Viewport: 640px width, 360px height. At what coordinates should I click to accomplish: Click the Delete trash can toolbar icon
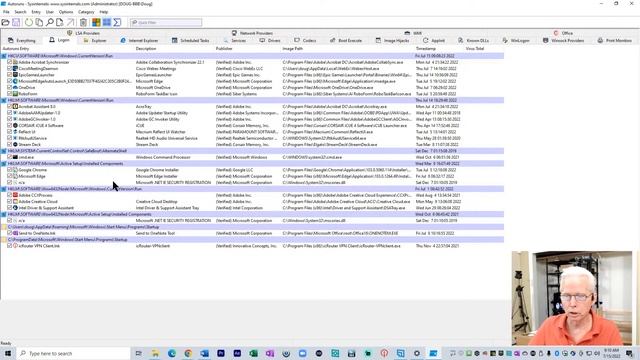(83, 22)
